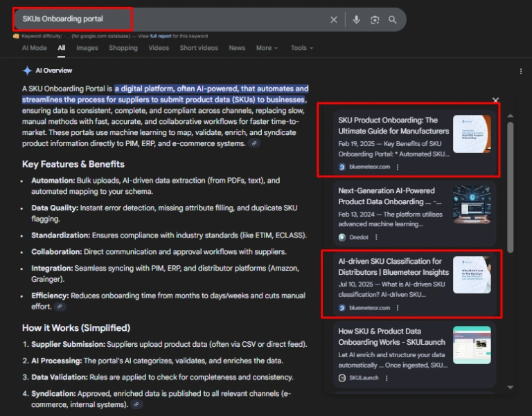Open How SKU & Product Data Onboarding Works result
This screenshot has height=416, width=532.
[x=391, y=336]
